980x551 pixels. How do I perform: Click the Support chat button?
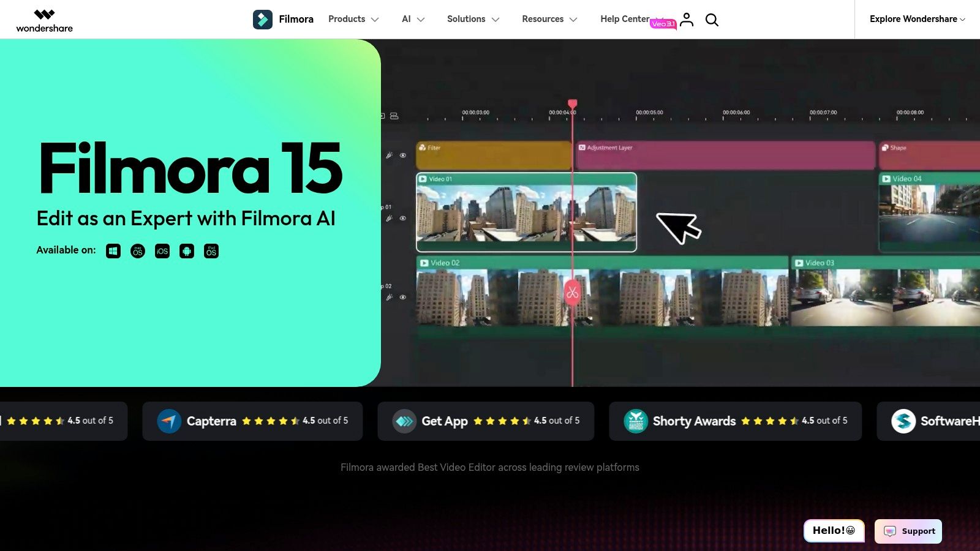(908, 531)
